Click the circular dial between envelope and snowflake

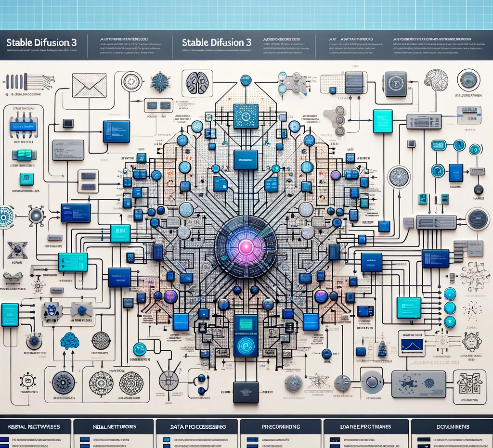click(x=132, y=82)
